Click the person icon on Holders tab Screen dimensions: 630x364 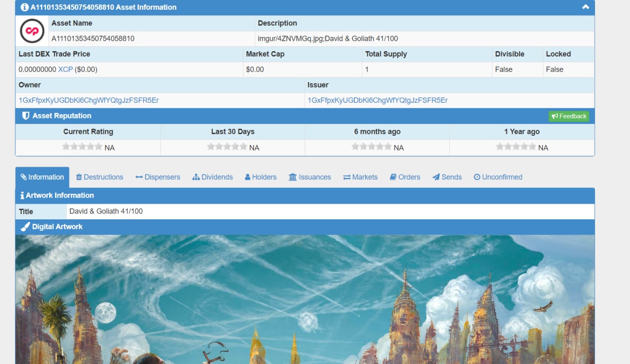(248, 177)
